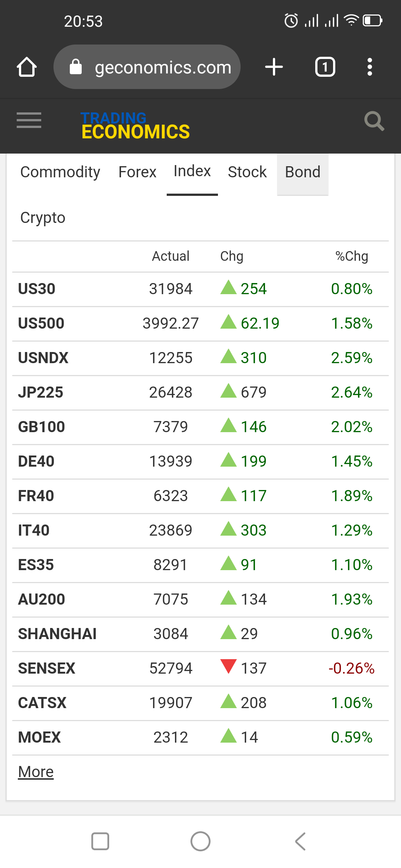Open the US500 index row
The height and width of the screenshot is (868, 401).
pos(41,323)
